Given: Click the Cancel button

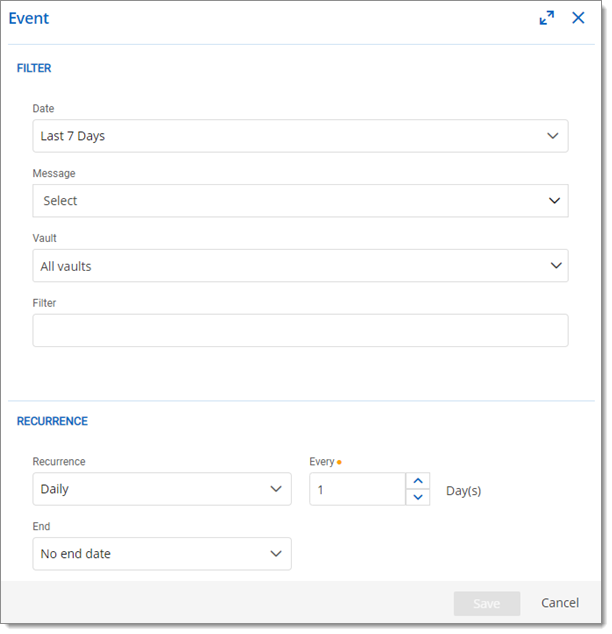Looking at the screenshot, I should (x=560, y=603).
